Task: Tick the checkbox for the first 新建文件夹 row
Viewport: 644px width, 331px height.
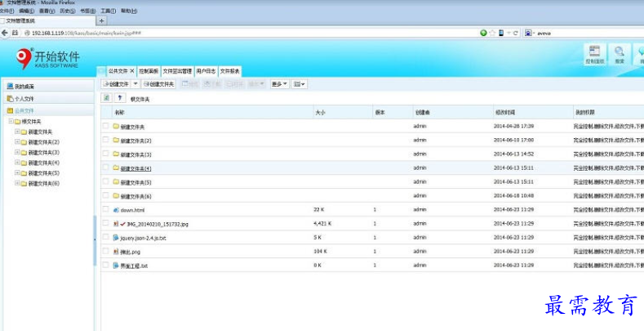Action: (105, 126)
